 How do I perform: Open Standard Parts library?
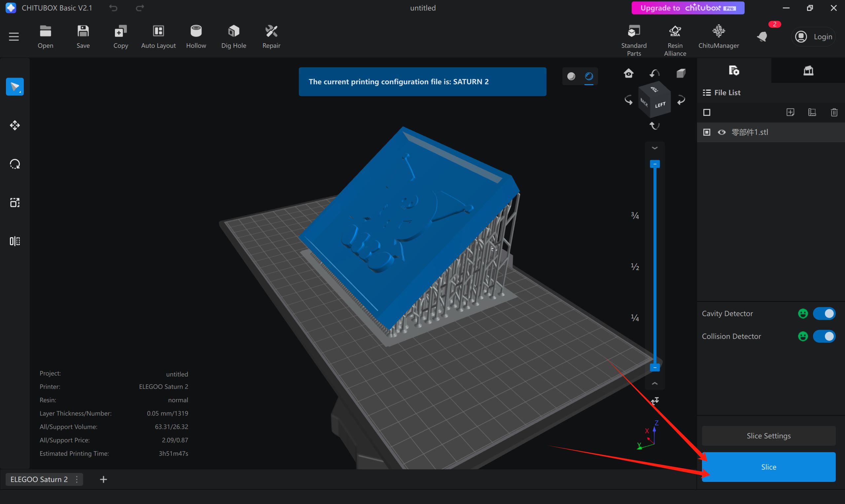point(634,40)
